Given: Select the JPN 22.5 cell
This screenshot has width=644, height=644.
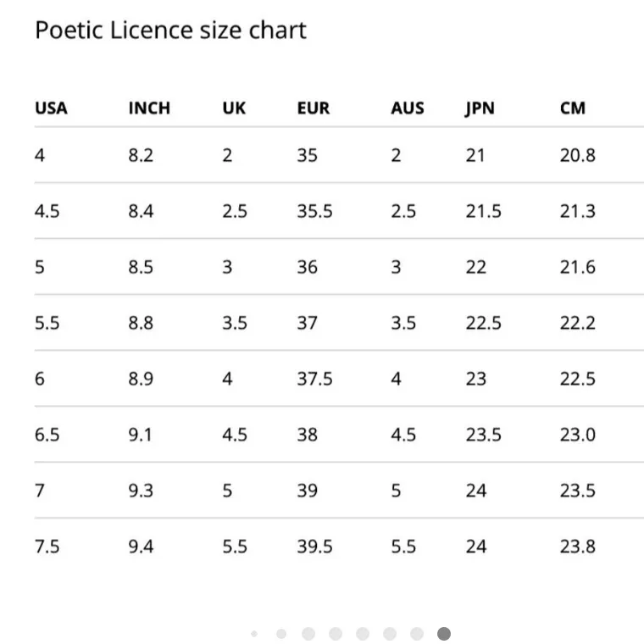Looking at the screenshot, I should click(483, 323).
